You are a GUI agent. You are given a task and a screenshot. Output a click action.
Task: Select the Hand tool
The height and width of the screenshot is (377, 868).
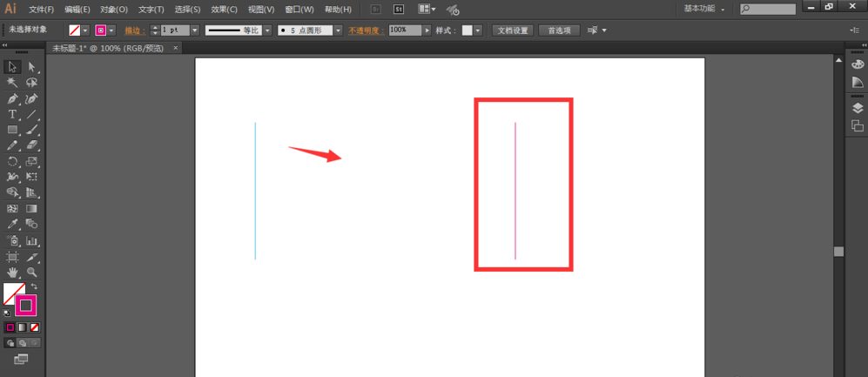12,272
